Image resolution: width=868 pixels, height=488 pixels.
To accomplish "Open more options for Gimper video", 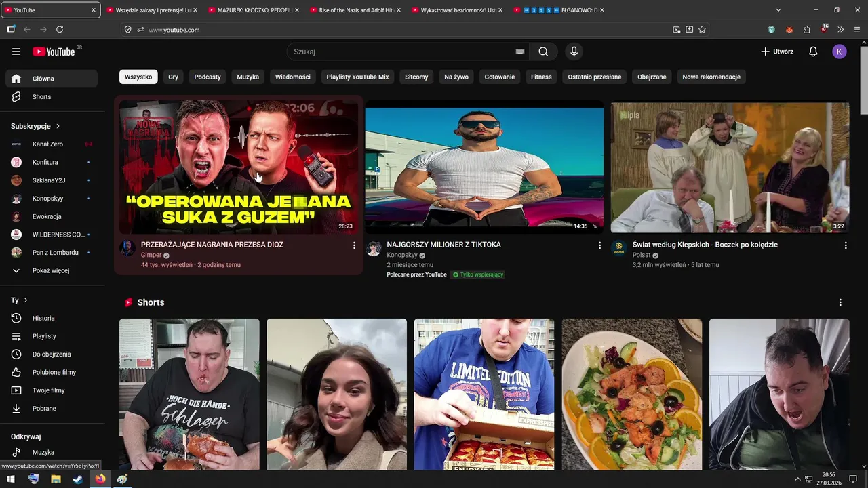I will (354, 245).
